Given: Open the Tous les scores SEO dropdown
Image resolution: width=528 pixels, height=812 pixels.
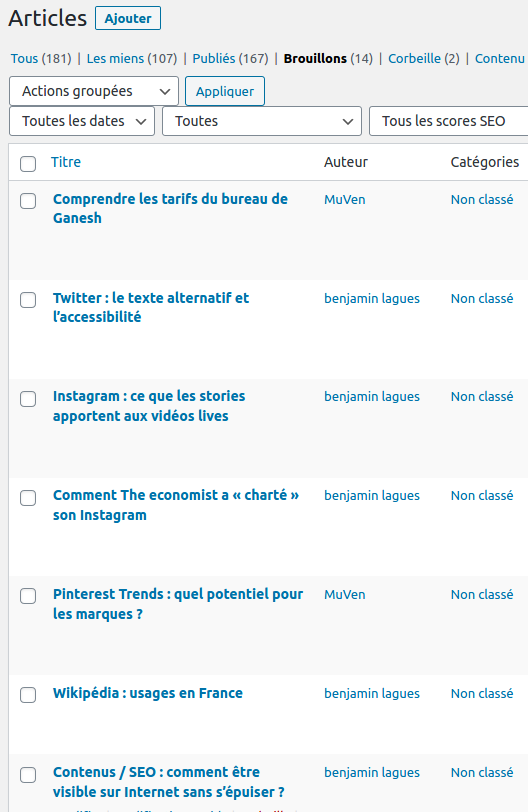Looking at the screenshot, I should tap(448, 121).
